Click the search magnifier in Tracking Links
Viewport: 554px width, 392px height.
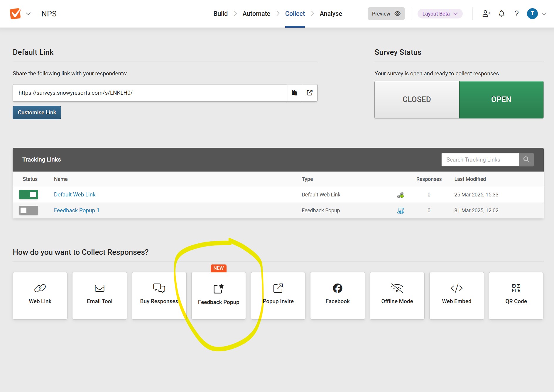pyautogui.click(x=526, y=159)
